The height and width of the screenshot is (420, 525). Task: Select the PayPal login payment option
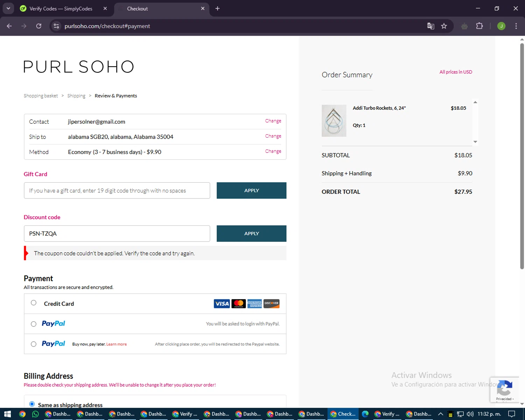(x=34, y=324)
